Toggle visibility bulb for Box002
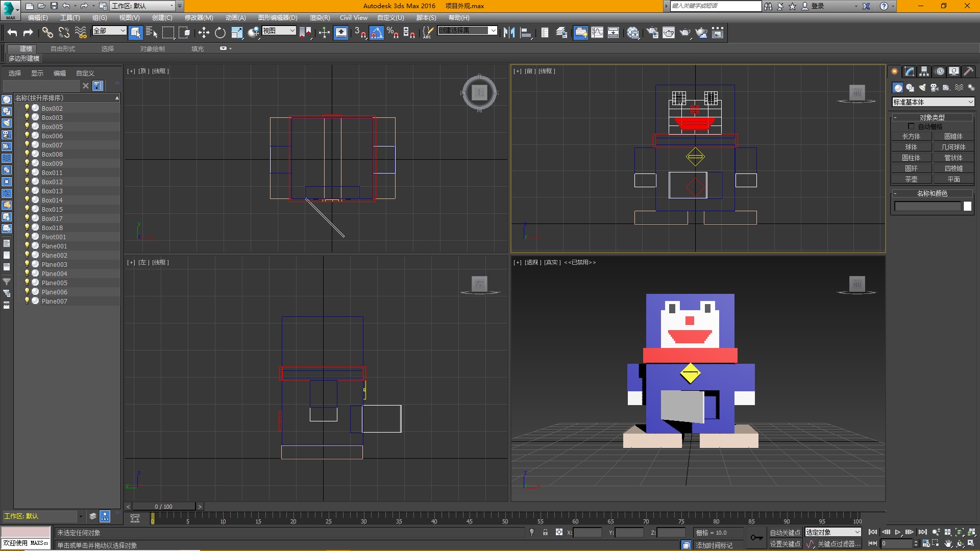Viewport: 980px width, 551px height. pyautogui.click(x=27, y=108)
